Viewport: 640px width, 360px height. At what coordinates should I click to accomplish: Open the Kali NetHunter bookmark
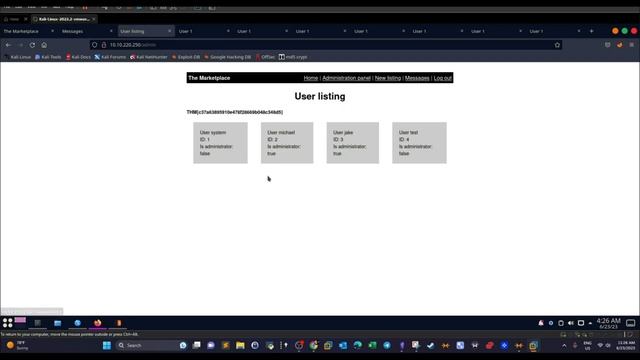click(149, 57)
